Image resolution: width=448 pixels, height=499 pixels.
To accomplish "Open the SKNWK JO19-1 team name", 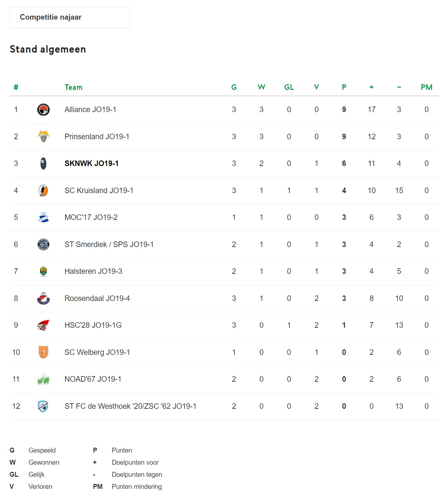I will coord(92,163).
